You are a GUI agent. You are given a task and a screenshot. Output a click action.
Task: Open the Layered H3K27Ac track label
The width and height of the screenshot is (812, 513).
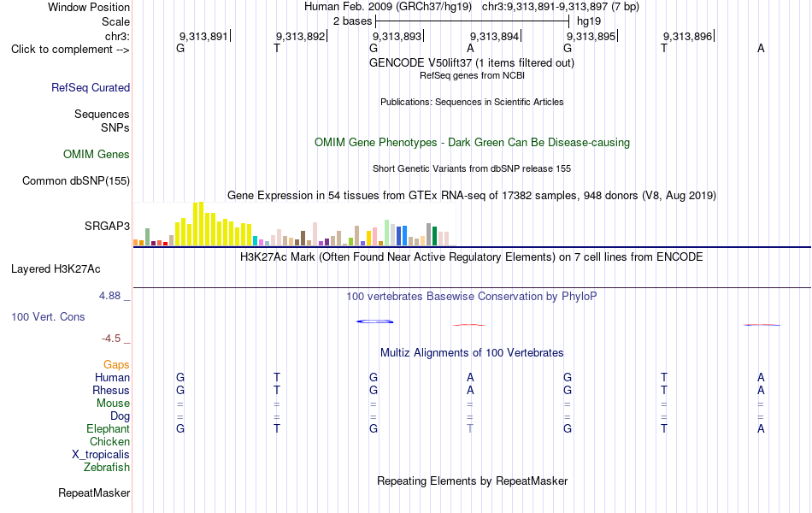click(x=56, y=269)
